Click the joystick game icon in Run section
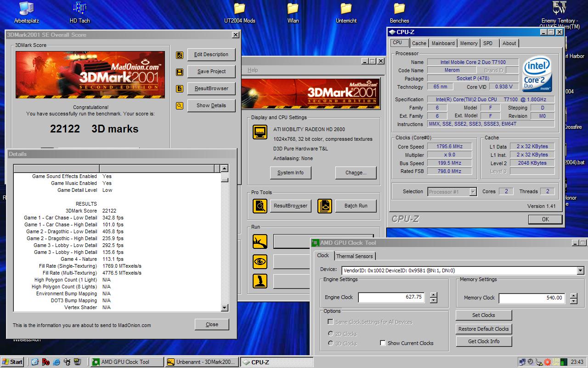588x368 pixels. point(260,281)
